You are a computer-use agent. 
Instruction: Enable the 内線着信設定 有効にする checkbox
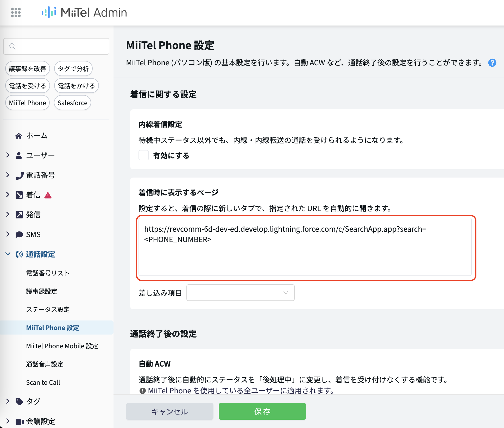pyautogui.click(x=144, y=155)
